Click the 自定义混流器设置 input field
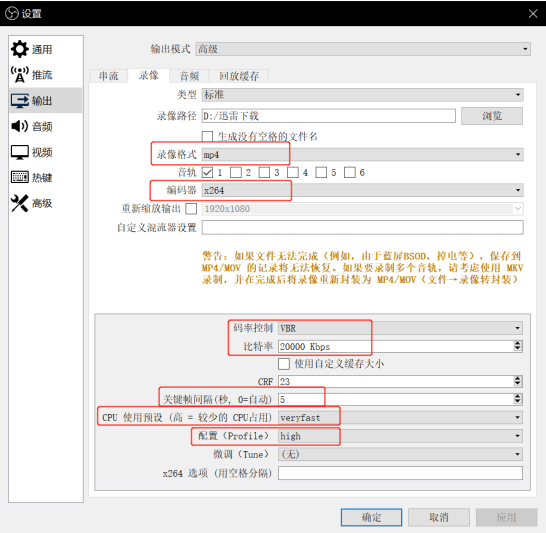Viewport: 546px width, 533px height. (x=362, y=227)
